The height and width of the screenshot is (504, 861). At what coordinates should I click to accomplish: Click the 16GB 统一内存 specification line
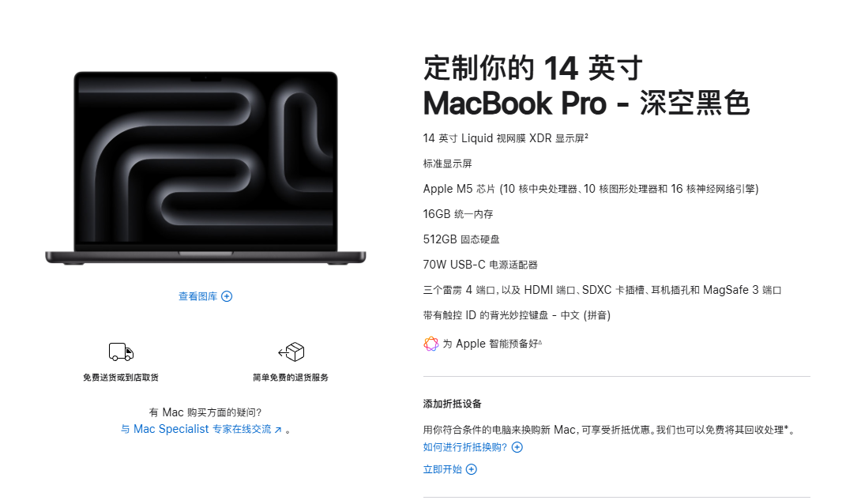[x=458, y=214]
